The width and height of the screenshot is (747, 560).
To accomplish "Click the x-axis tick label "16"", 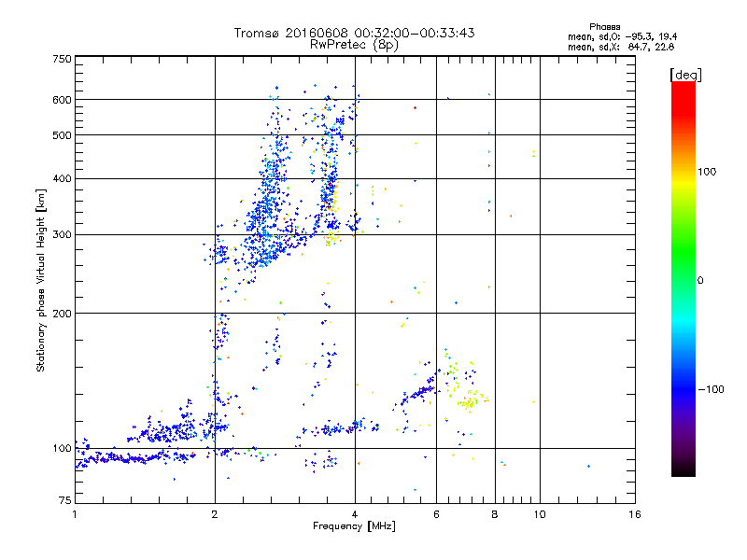I will 635,514.
